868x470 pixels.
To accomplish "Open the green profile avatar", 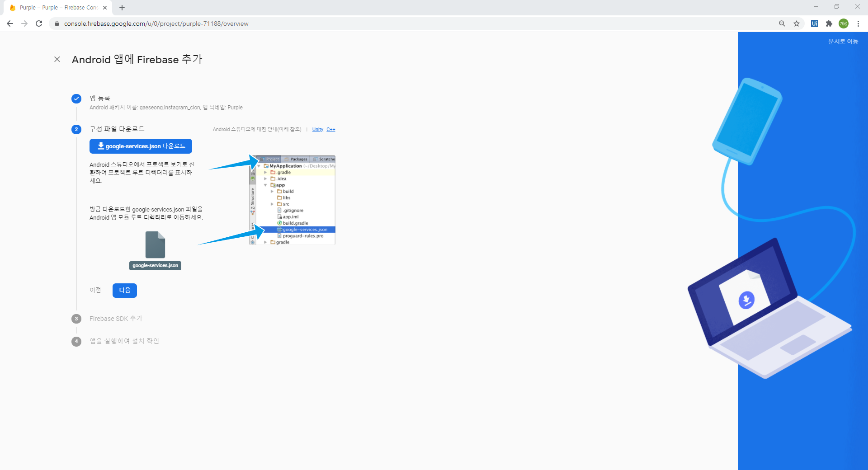I will pyautogui.click(x=844, y=23).
